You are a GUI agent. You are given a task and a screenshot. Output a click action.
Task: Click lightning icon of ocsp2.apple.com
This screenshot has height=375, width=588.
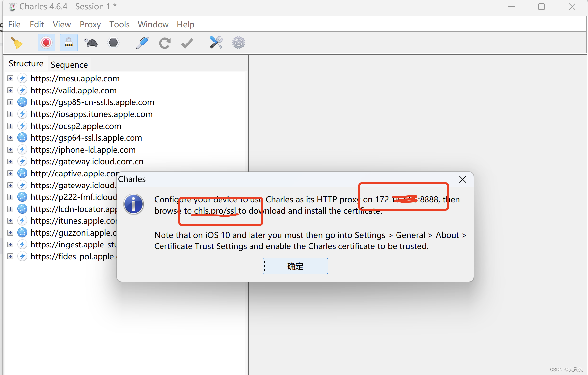coord(22,126)
